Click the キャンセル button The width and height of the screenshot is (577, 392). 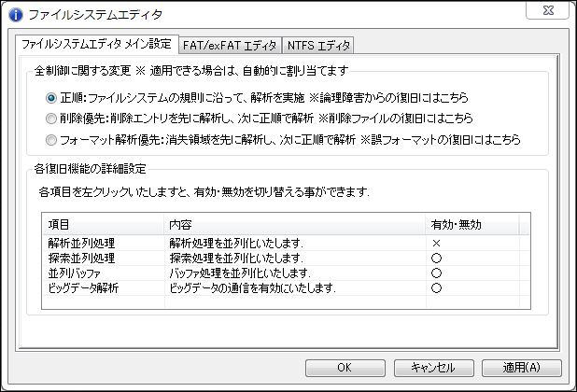click(433, 368)
